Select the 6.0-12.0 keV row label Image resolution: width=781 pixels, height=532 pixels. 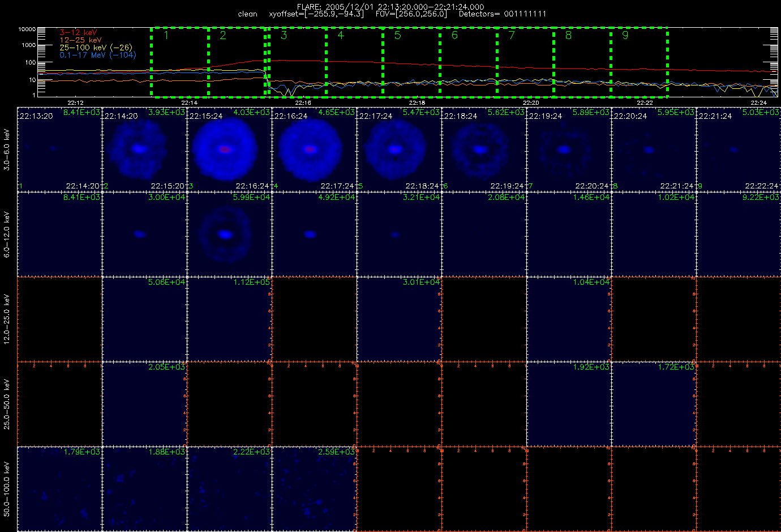[7, 235]
